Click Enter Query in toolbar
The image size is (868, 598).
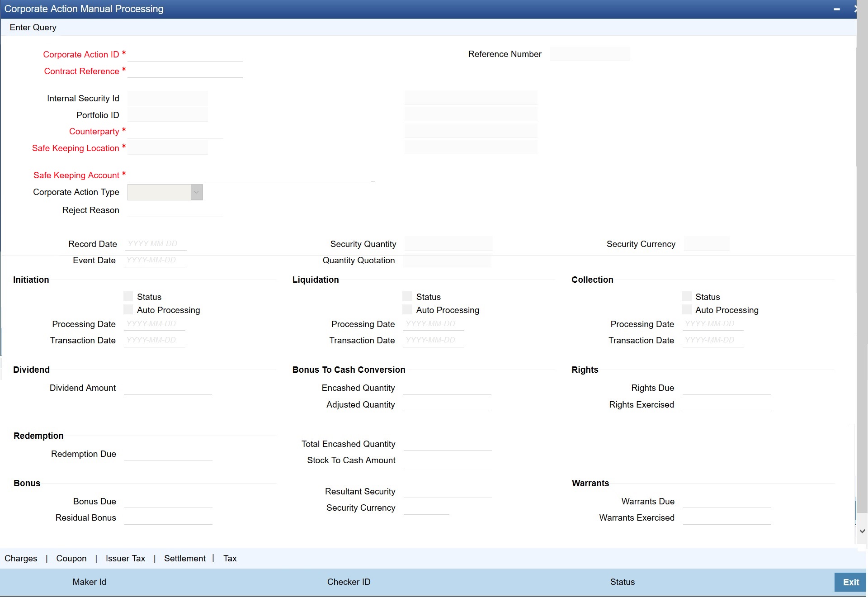click(33, 28)
